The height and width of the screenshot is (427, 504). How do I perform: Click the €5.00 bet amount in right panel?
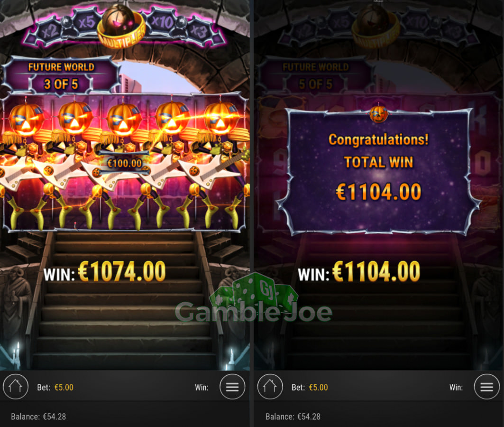[x=319, y=388]
